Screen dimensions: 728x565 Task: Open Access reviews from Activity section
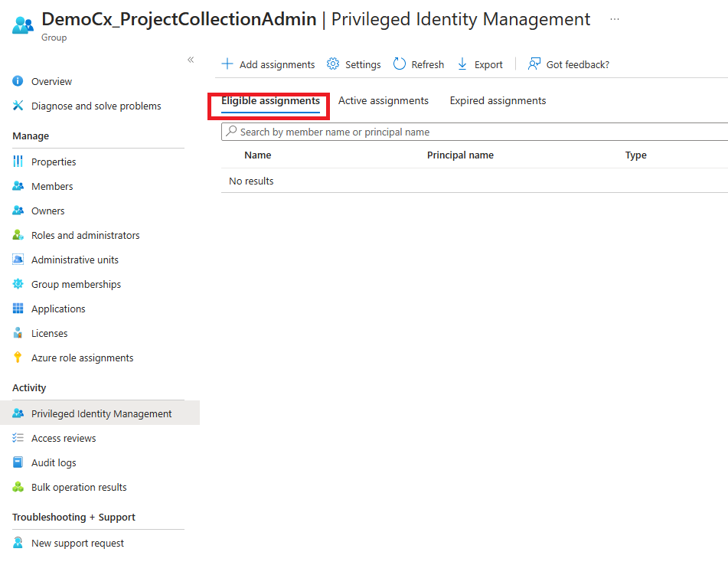[64, 439]
